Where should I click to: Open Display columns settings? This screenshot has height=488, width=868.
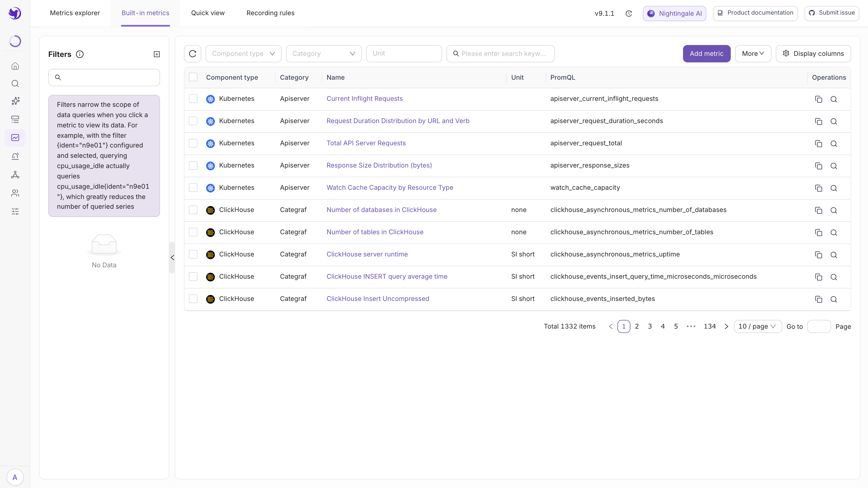click(813, 54)
